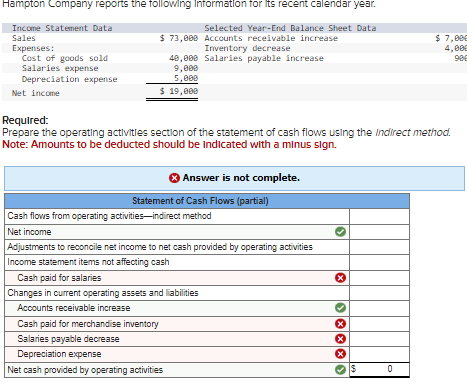Click the italic 'indirect method' text in instructions
This screenshot has width=467, height=390.
click(413, 132)
